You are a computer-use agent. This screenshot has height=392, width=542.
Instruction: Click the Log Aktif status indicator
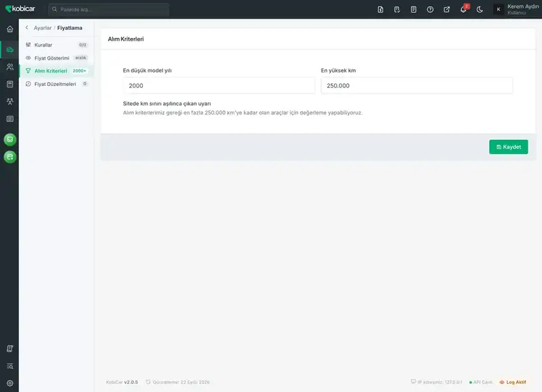pos(513,382)
